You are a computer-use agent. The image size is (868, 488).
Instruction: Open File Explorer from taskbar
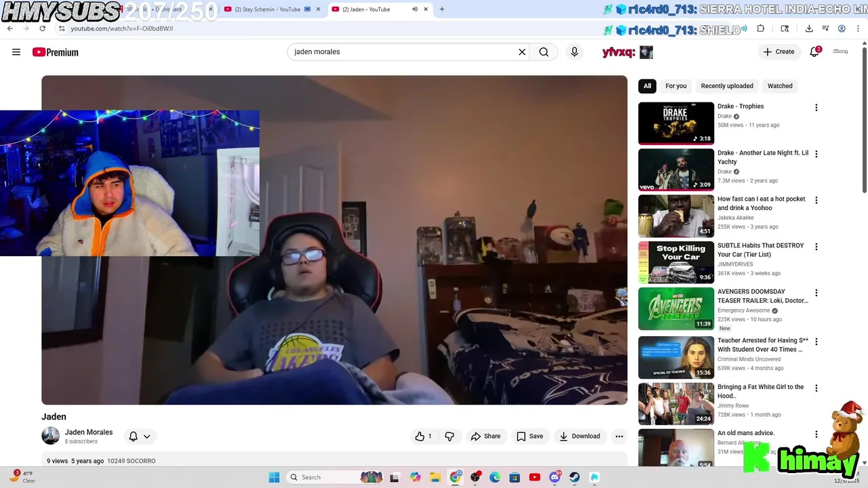coord(435,477)
